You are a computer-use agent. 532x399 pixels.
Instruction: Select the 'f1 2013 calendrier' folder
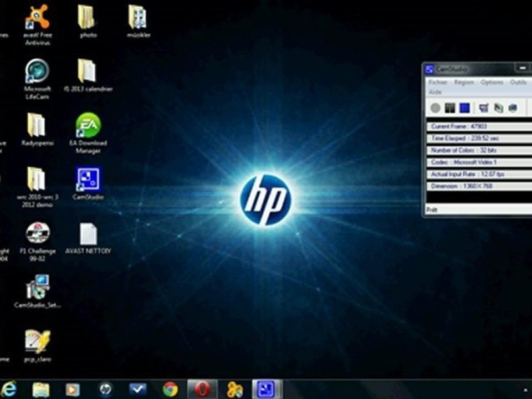[x=88, y=75]
